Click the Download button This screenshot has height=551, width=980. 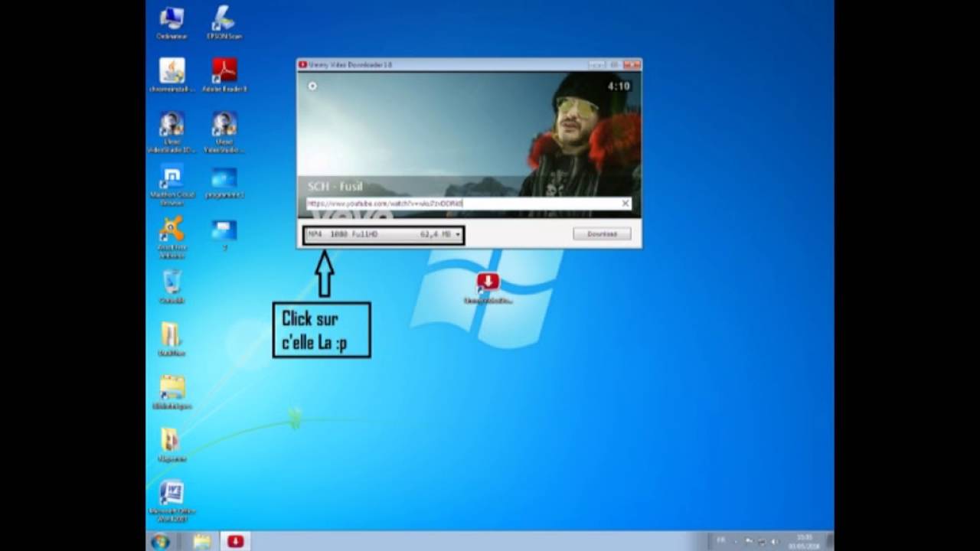coord(602,234)
